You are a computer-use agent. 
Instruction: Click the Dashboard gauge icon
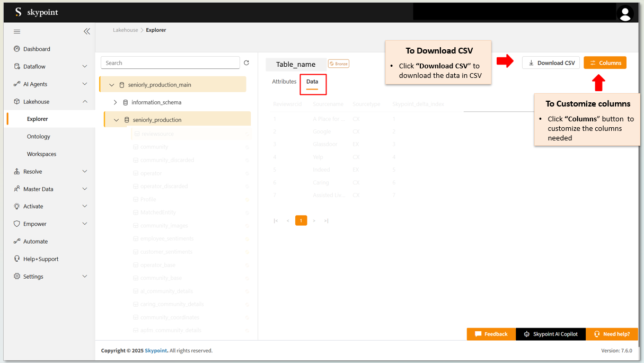[x=17, y=49]
